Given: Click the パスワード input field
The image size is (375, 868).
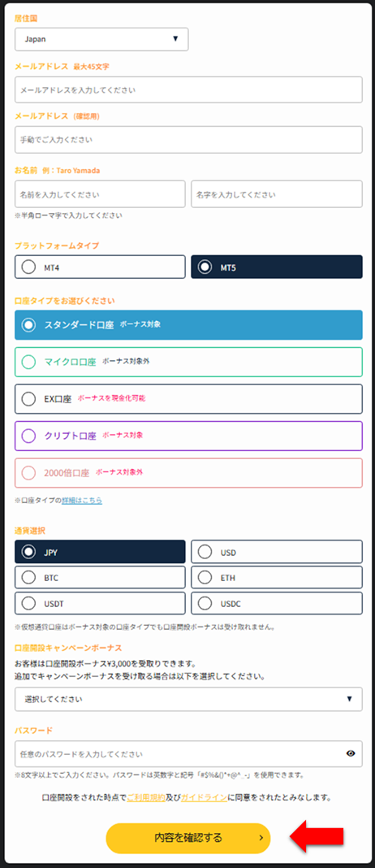Looking at the screenshot, I should coord(188,754).
